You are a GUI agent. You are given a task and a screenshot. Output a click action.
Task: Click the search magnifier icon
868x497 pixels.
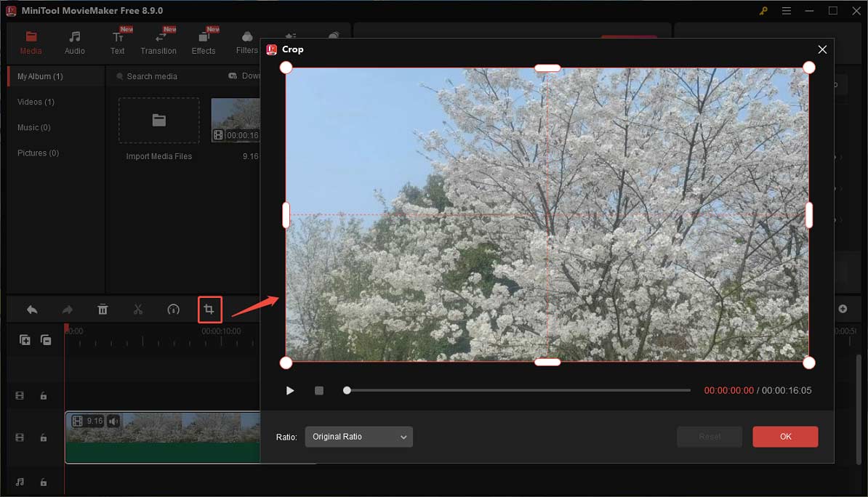click(119, 76)
